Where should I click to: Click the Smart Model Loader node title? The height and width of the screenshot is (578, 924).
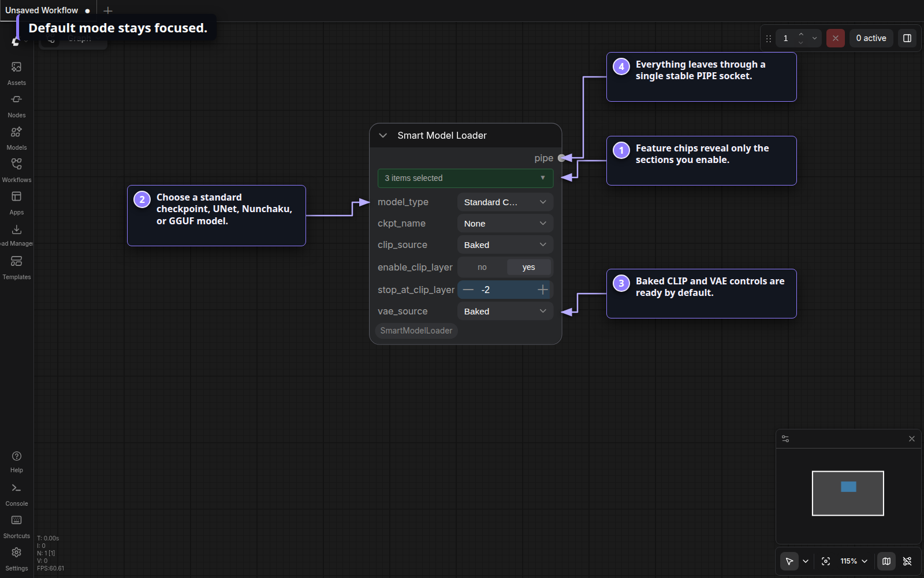(x=442, y=135)
